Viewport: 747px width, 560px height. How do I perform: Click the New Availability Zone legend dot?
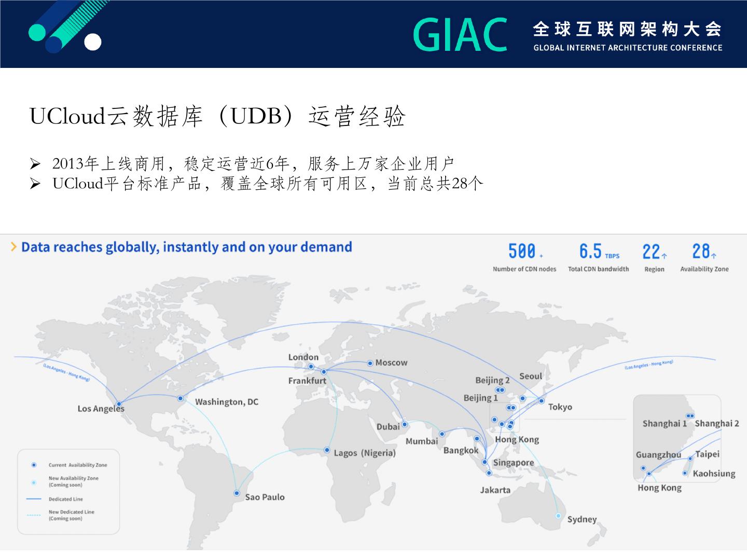[x=34, y=482]
